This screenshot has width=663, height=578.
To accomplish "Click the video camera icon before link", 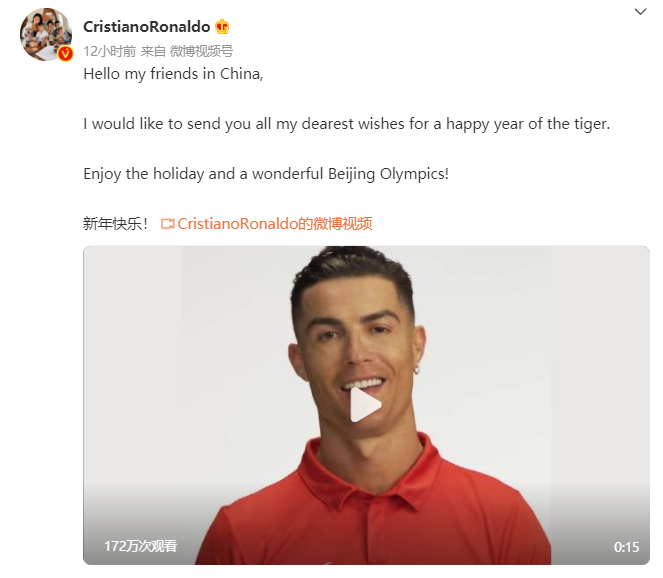I will (167, 224).
